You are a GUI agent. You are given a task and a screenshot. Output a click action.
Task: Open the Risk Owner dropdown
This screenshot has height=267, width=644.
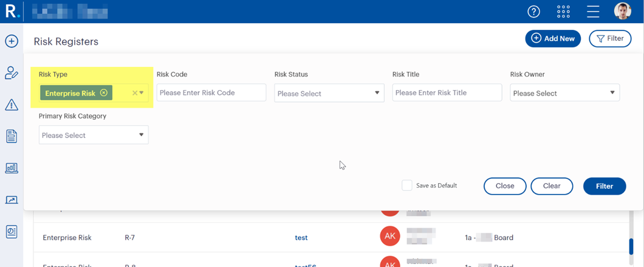565,94
